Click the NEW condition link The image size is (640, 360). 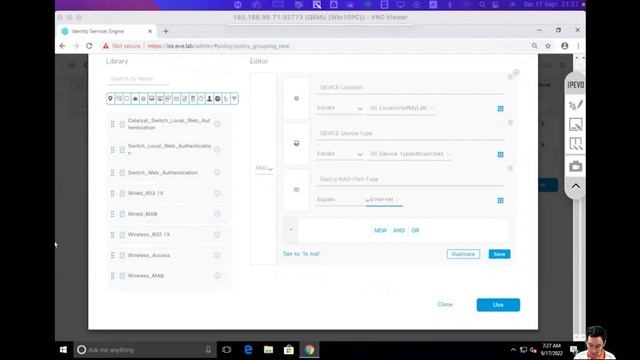(x=380, y=231)
